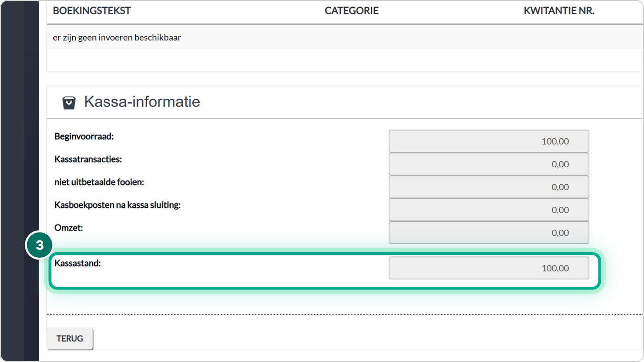Select the Kassastand amount field
Image resolution: width=644 pixels, height=362 pixels.
pyautogui.click(x=489, y=268)
